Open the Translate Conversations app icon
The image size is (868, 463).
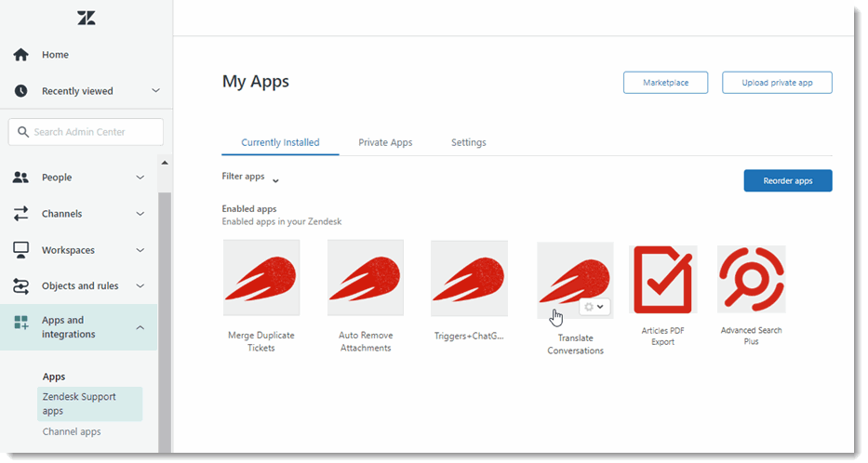coord(575,280)
